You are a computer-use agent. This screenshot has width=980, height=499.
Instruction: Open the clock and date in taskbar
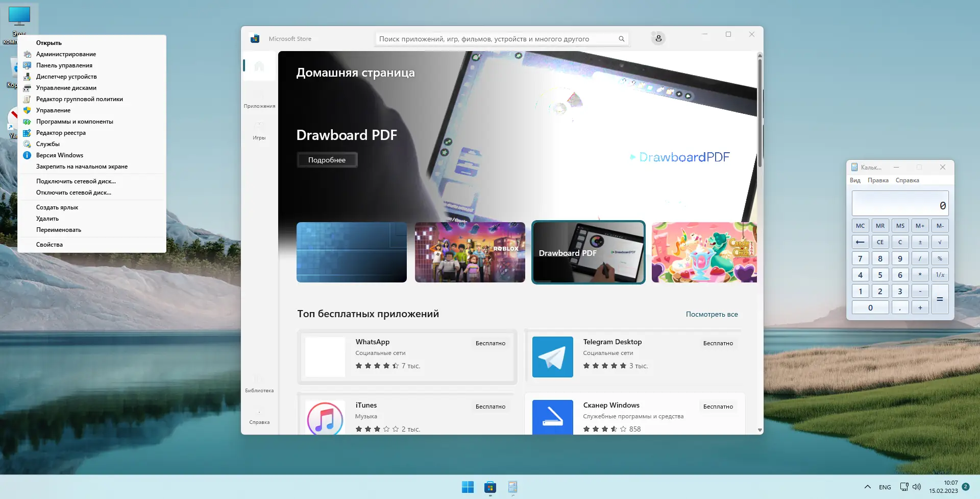(943, 487)
